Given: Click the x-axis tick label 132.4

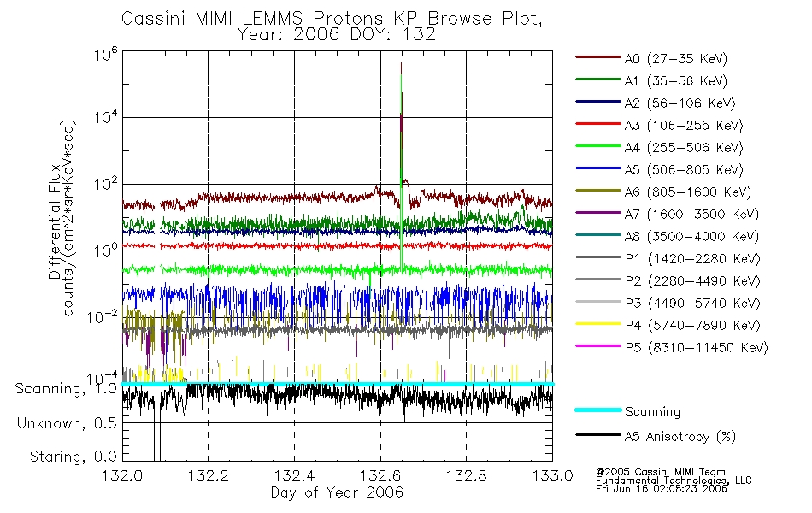Looking at the screenshot, I should pyautogui.click(x=294, y=475).
